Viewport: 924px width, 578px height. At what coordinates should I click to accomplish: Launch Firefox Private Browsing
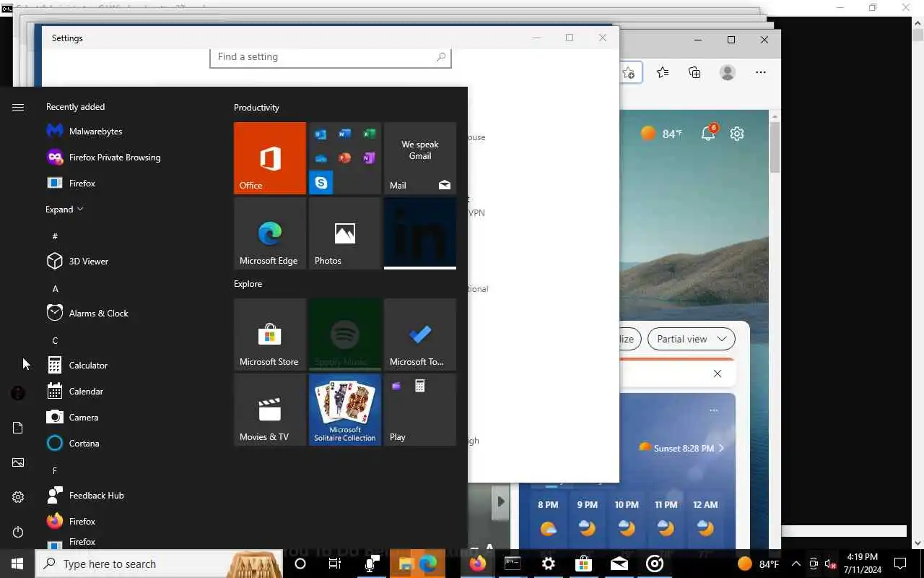123,157
